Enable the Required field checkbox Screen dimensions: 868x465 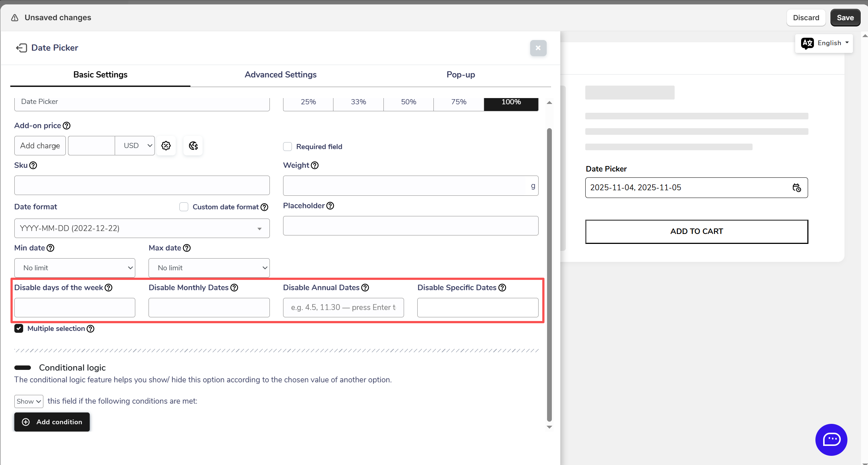287,147
